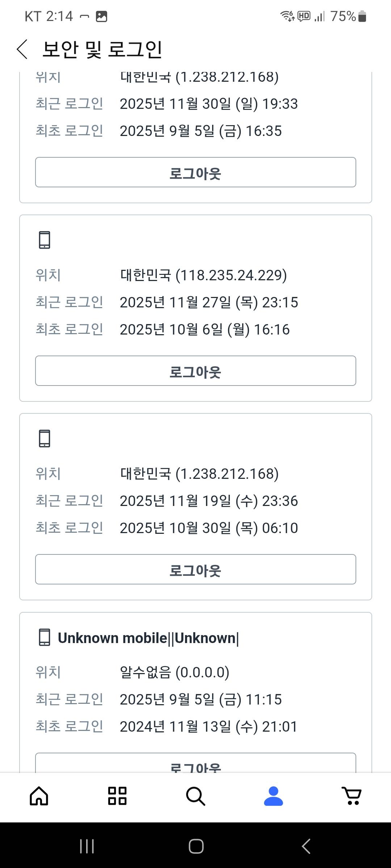The height and width of the screenshot is (868, 391).
Task: Tap phone icon of 118.235.24.229 device
Action: [x=45, y=240]
